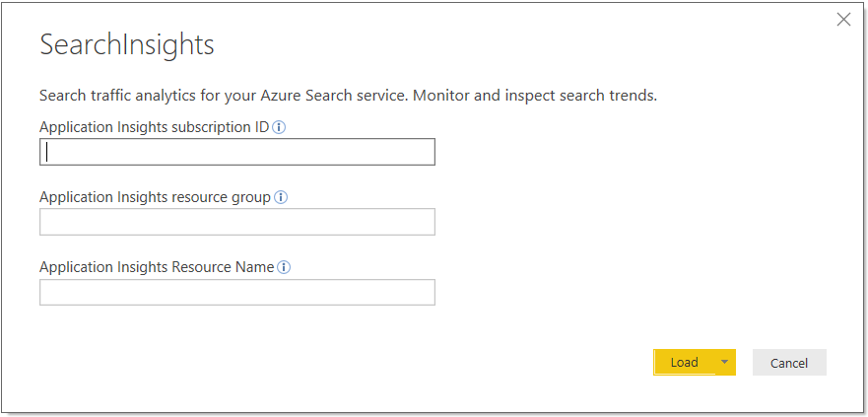The image size is (868, 417).
Task: Click the right end of the Resource Name field
Action: tap(424, 292)
